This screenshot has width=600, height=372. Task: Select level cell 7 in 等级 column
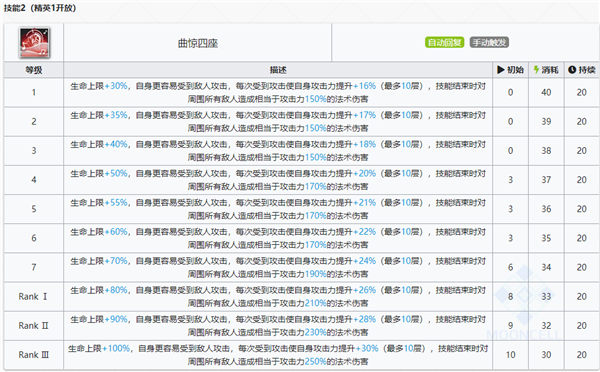(34, 267)
